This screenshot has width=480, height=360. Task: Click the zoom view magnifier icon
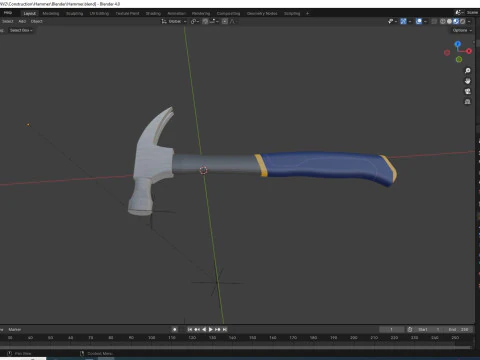click(x=468, y=71)
